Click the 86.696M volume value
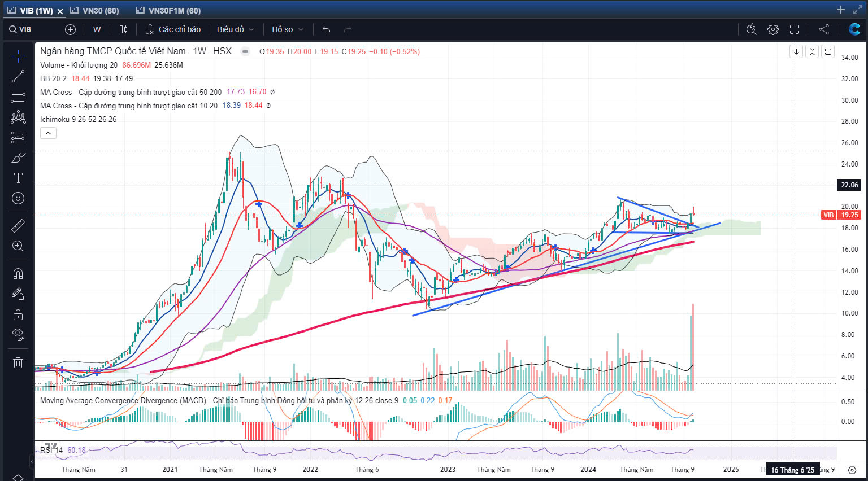The image size is (868, 481). tap(137, 65)
